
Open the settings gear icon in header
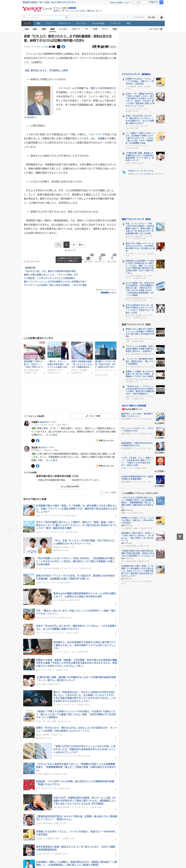(x=161, y=18)
